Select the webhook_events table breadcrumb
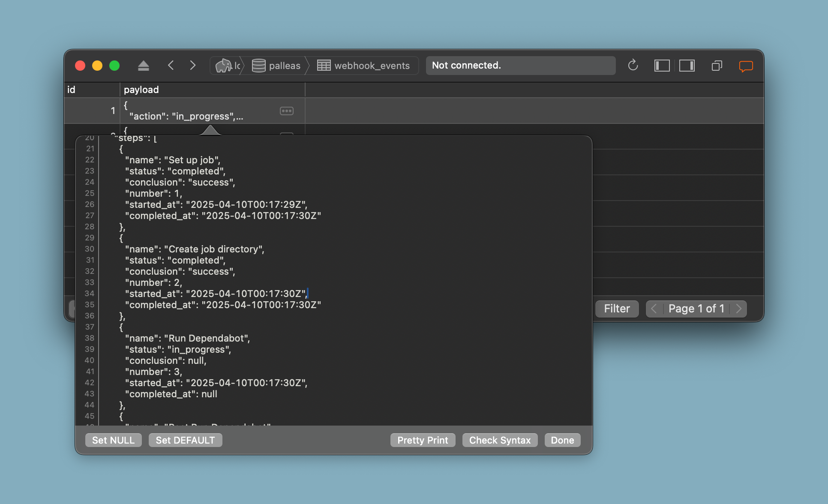 [363, 66]
